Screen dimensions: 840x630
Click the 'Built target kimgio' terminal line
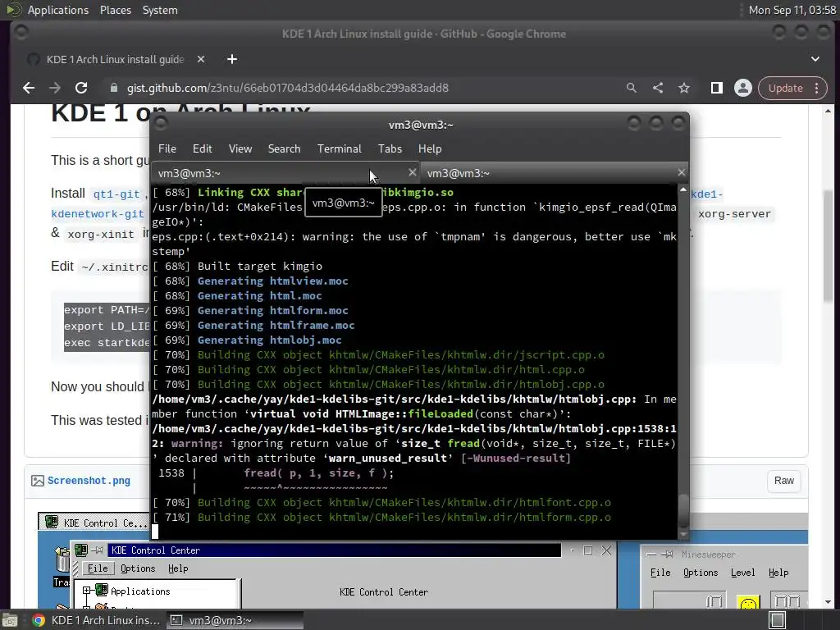click(237, 267)
